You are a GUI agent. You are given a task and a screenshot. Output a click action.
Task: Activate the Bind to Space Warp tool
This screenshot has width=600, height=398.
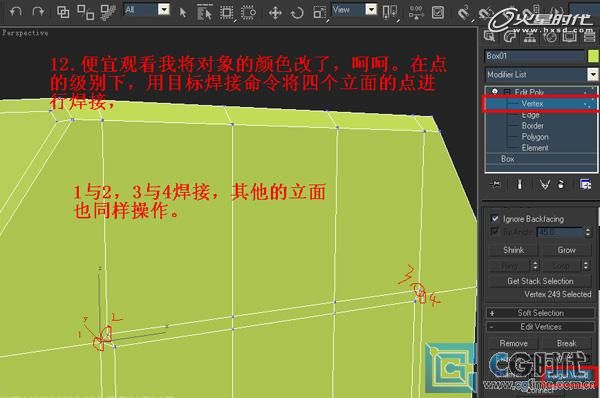[x=108, y=12]
